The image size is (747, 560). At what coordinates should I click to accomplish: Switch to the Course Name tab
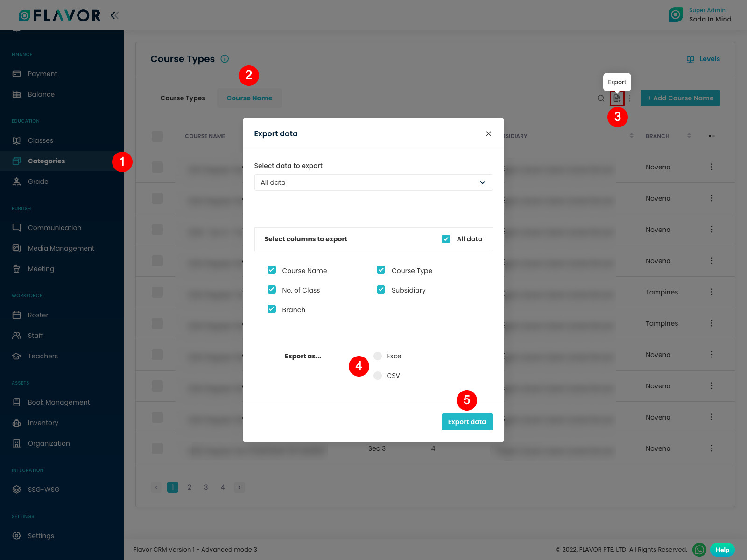[249, 98]
